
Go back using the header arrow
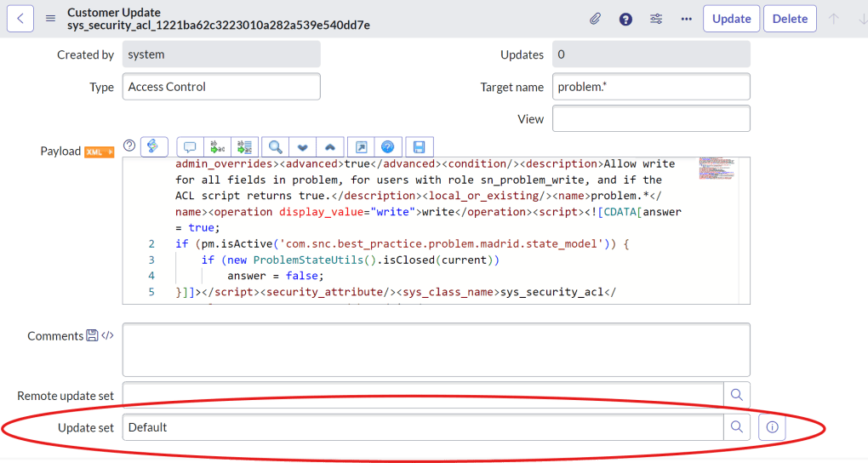(x=20, y=19)
